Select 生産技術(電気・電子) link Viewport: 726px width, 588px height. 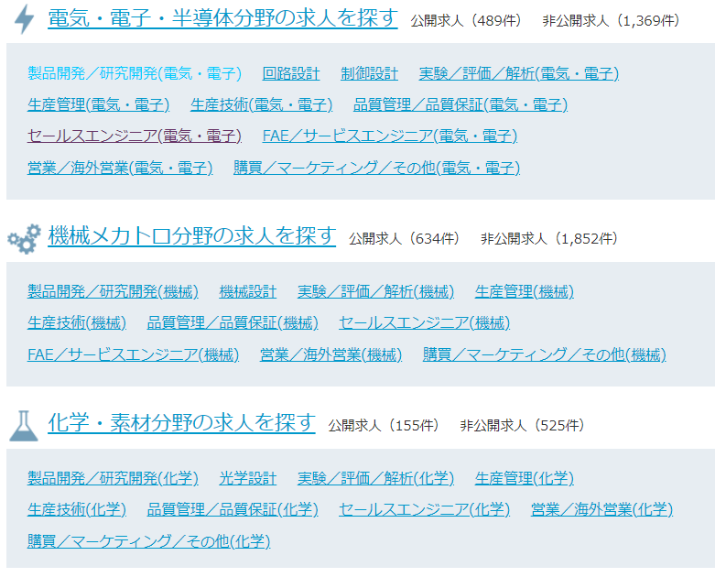(x=261, y=104)
